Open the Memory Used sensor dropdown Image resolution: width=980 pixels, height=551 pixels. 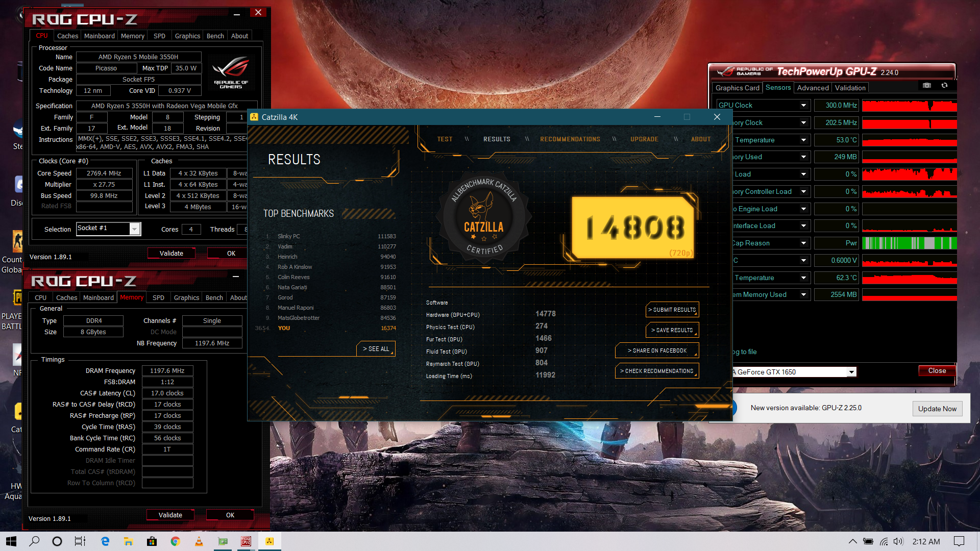coord(803,157)
